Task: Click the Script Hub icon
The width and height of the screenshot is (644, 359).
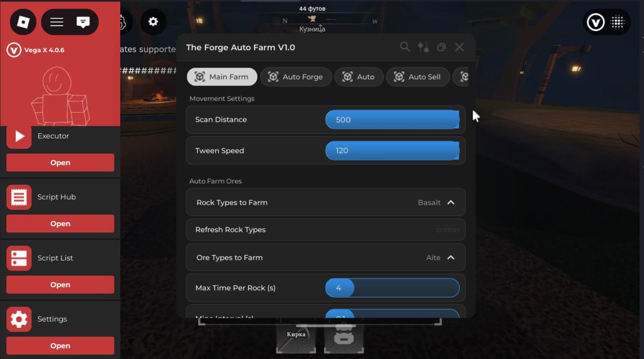Action: coord(19,197)
